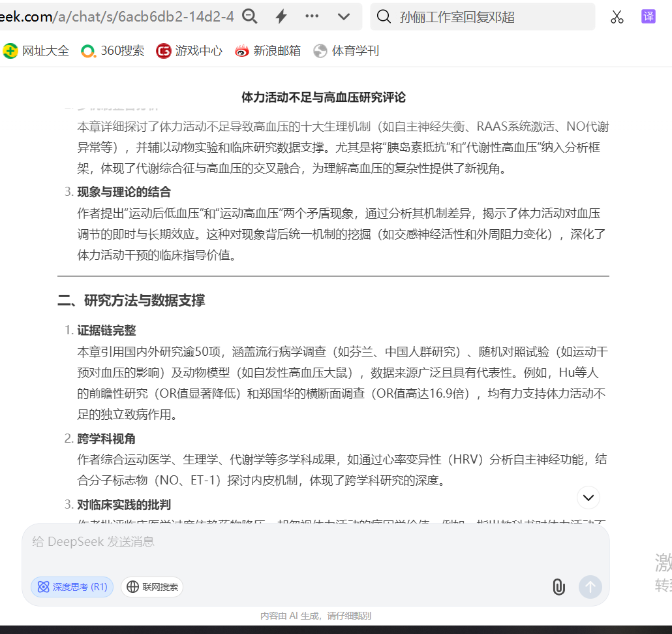Open the 360搜索 bookmark

pos(113,51)
